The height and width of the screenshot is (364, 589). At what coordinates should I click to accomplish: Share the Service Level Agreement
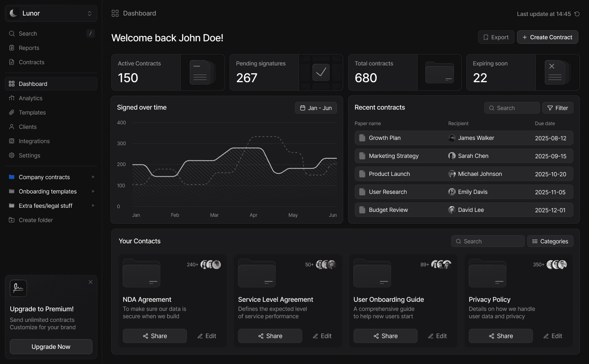coord(270,336)
